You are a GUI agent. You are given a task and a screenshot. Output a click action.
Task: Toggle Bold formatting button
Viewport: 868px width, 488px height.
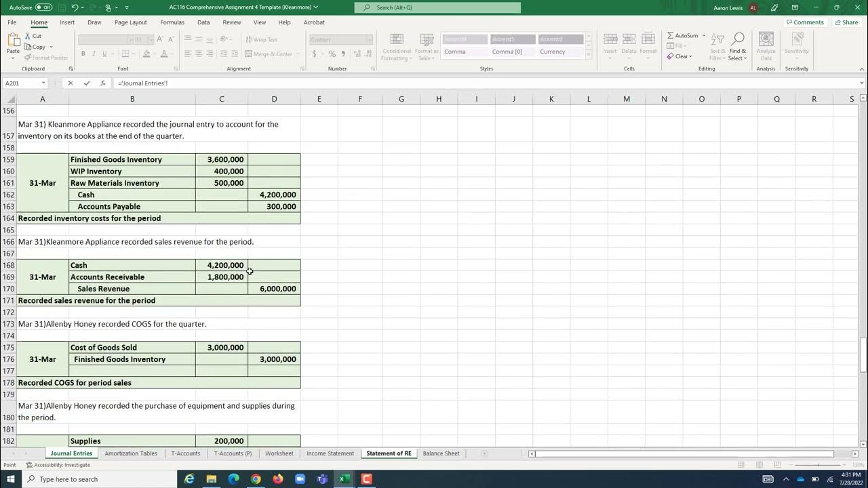(x=83, y=54)
